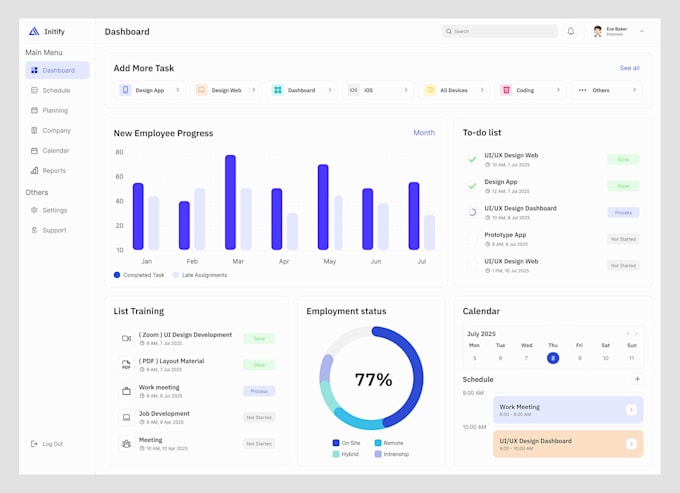680x493 pixels.
Task: Click Log Out link text
Action: 53,444
